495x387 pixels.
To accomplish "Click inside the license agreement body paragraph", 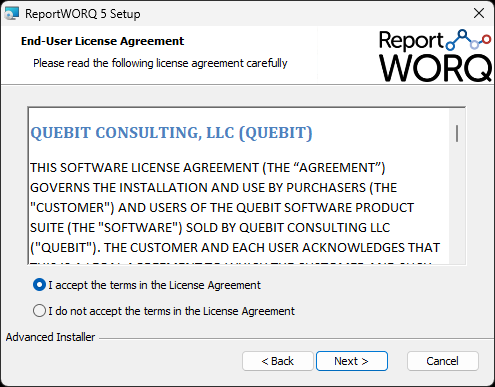I will tap(235, 207).
